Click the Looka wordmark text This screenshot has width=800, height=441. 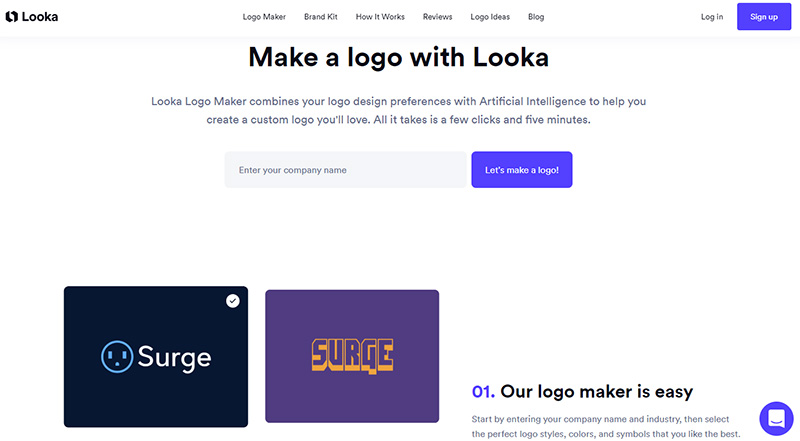40,17
